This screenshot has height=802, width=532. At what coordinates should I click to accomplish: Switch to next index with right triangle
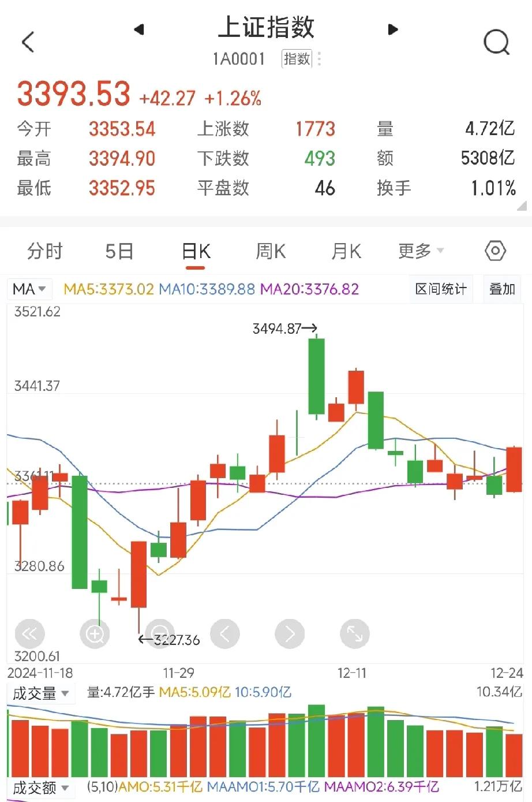393,29
